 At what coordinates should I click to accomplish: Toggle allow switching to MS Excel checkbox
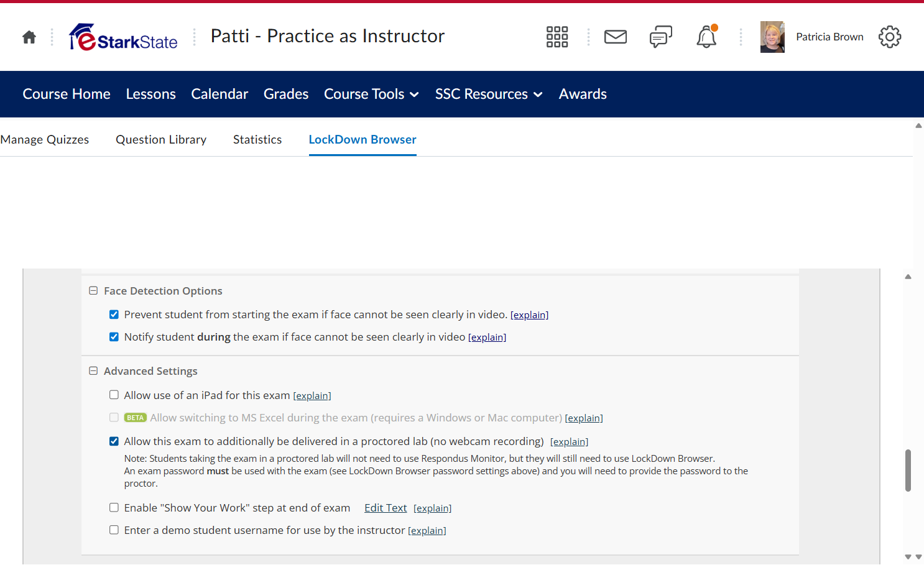click(114, 418)
